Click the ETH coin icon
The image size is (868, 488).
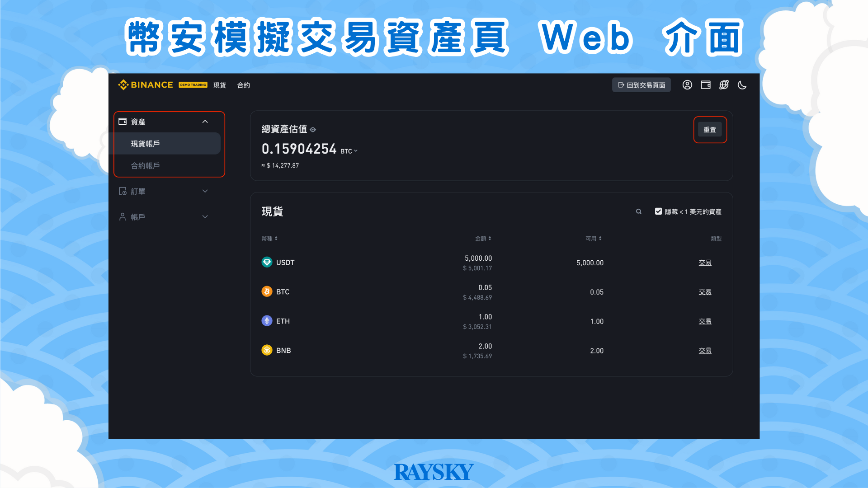pos(267,321)
